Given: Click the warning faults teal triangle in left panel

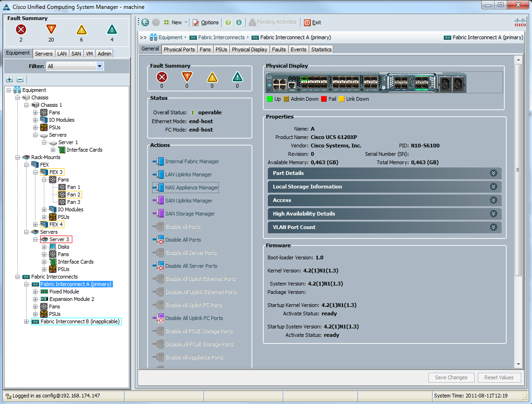Looking at the screenshot, I should tap(112, 29).
